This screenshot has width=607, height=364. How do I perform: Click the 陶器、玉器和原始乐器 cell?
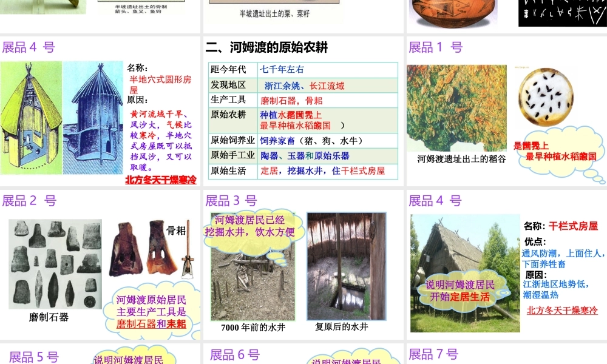click(328, 155)
